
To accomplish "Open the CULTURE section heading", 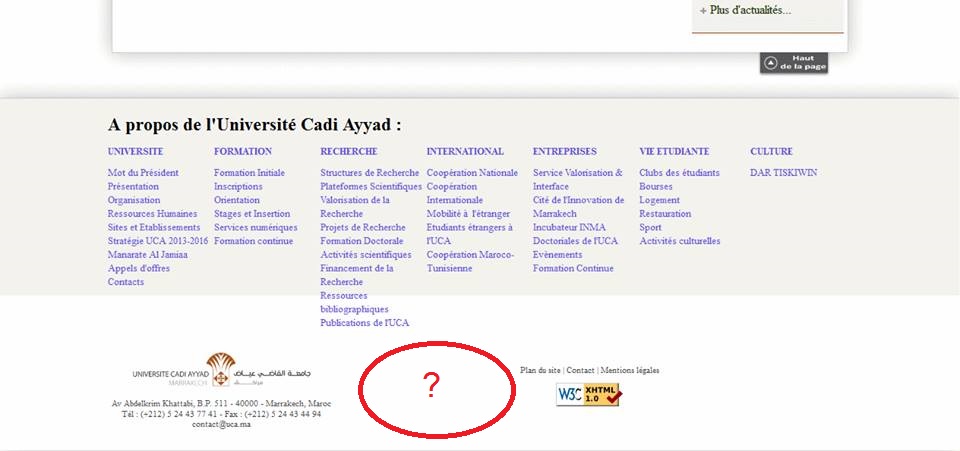I will [x=771, y=151].
